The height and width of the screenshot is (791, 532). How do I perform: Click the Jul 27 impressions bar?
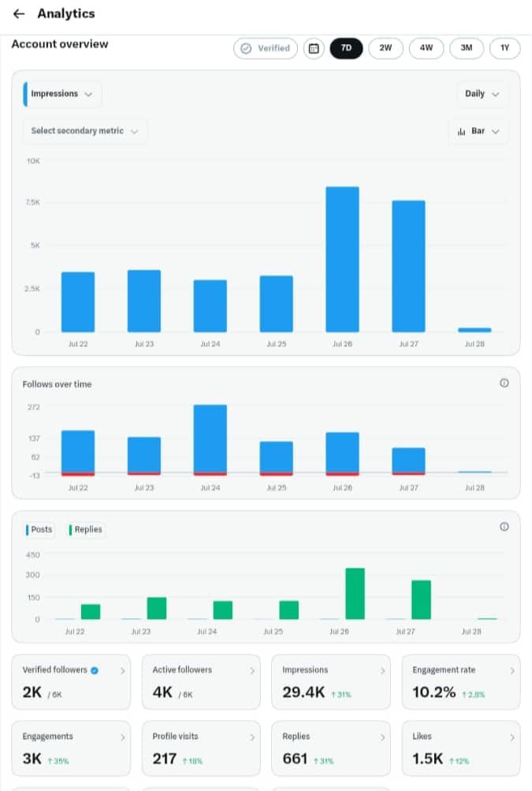[x=408, y=267]
